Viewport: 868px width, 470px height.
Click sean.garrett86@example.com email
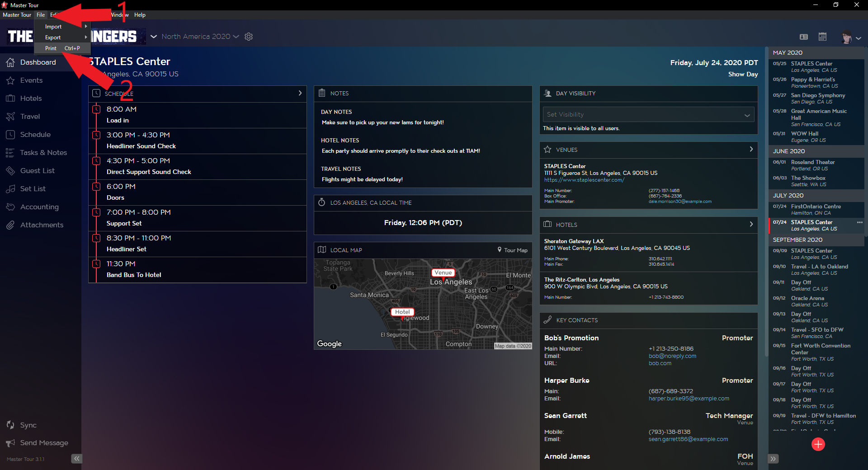(688, 439)
